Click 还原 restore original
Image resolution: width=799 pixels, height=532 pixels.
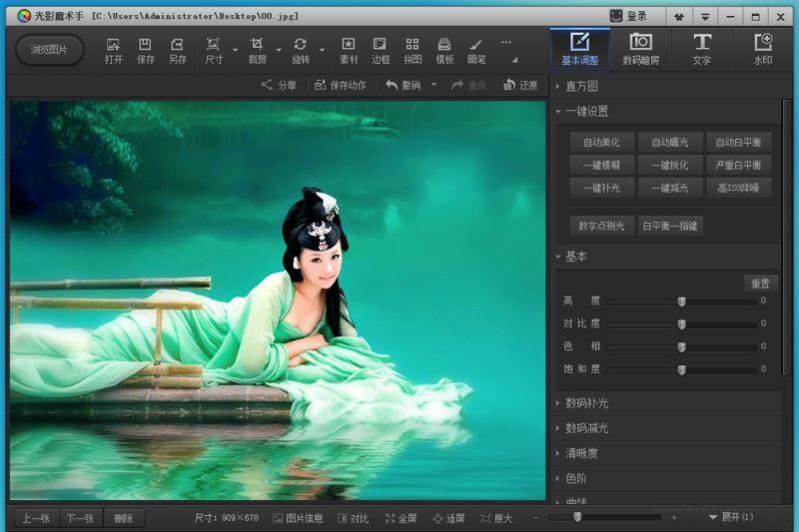pyautogui.click(x=520, y=85)
